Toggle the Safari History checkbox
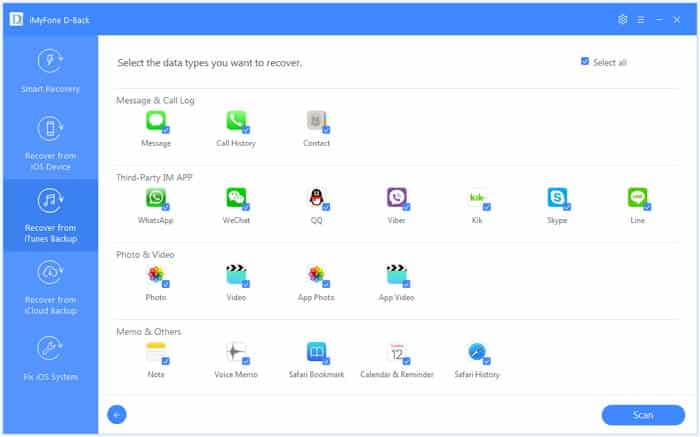 pyautogui.click(x=487, y=361)
